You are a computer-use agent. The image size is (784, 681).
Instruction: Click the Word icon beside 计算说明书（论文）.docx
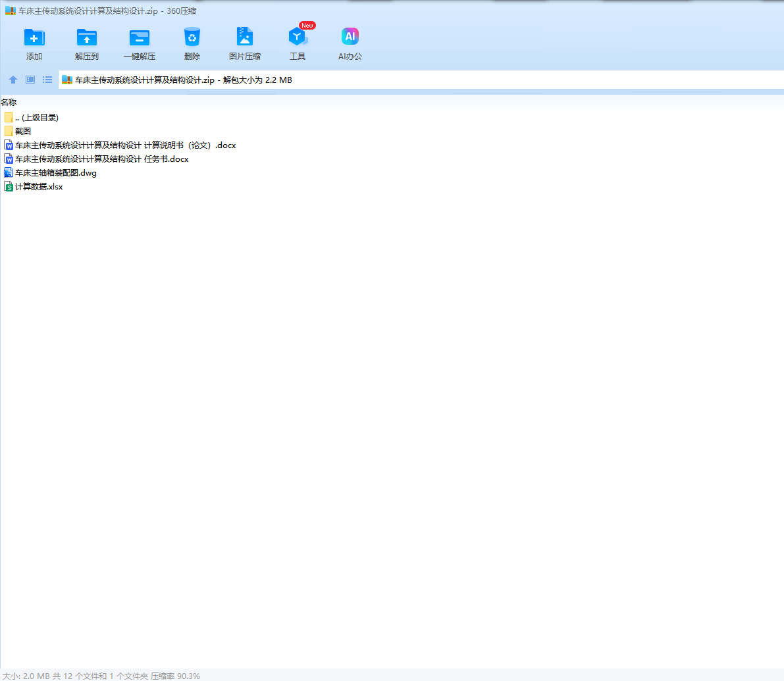(x=9, y=145)
